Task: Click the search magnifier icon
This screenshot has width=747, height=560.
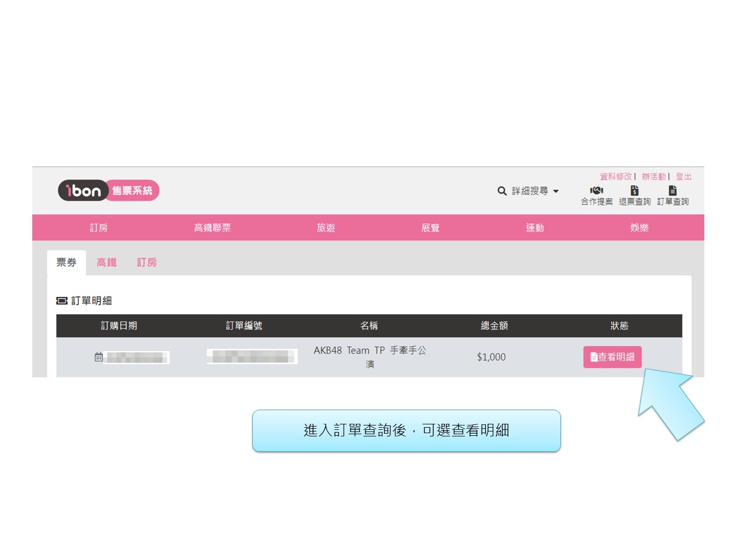Action: (x=502, y=191)
